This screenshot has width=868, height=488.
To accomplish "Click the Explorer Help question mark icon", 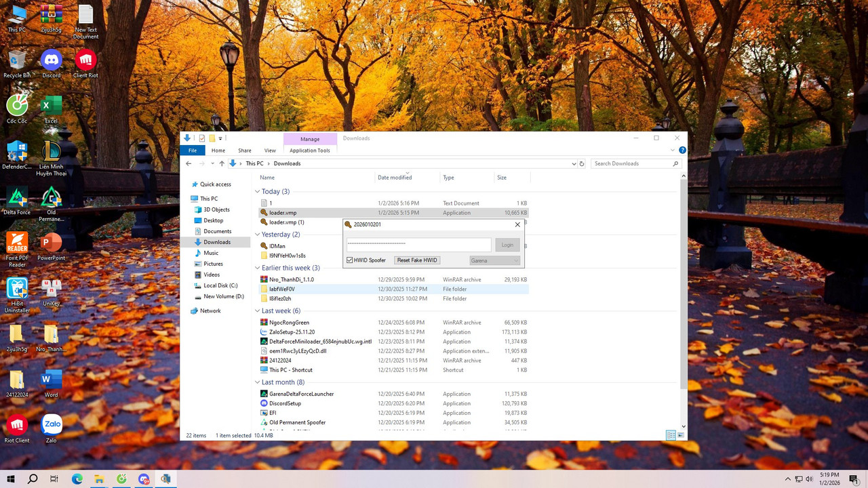I will click(x=682, y=150).
